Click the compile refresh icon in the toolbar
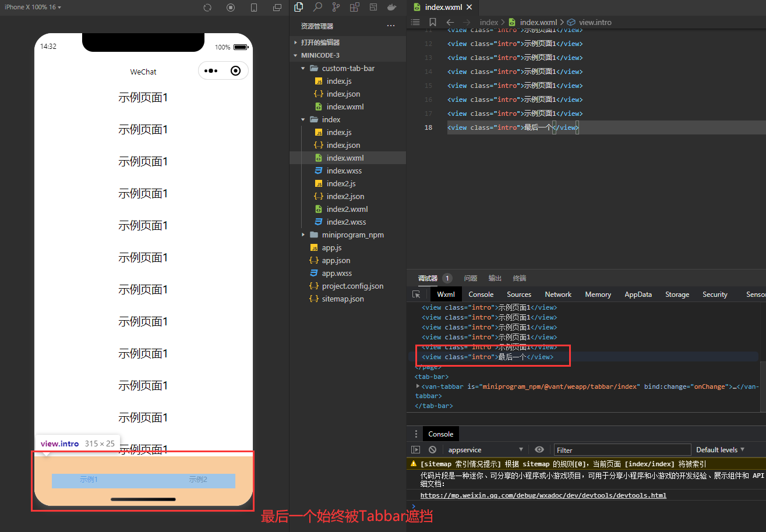The image size is (766, 532). [x=208, y=7]
